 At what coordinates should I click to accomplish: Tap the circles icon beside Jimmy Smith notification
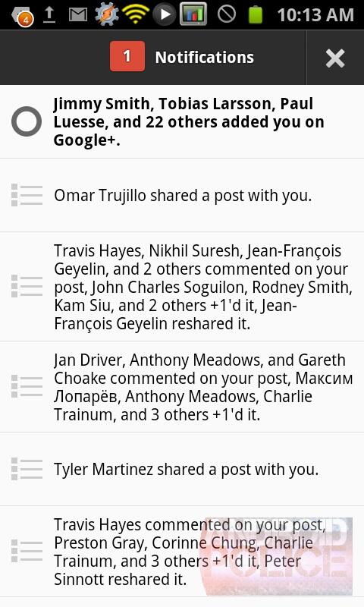coord(27,121)
